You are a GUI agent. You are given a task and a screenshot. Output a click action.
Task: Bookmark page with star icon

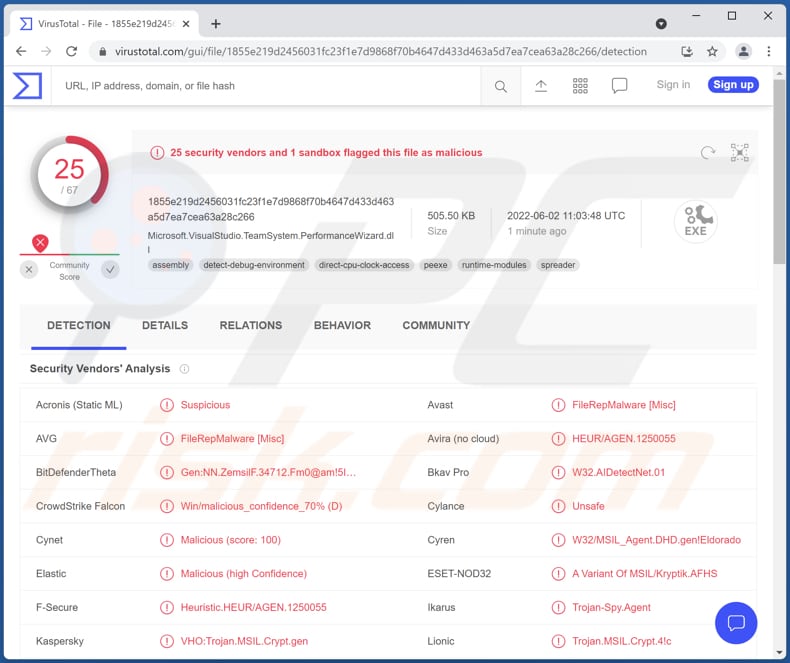point(712,51)
